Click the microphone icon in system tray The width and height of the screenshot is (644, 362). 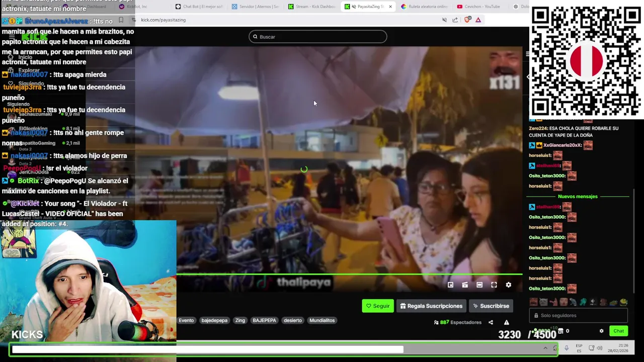[x=567, y=348]
